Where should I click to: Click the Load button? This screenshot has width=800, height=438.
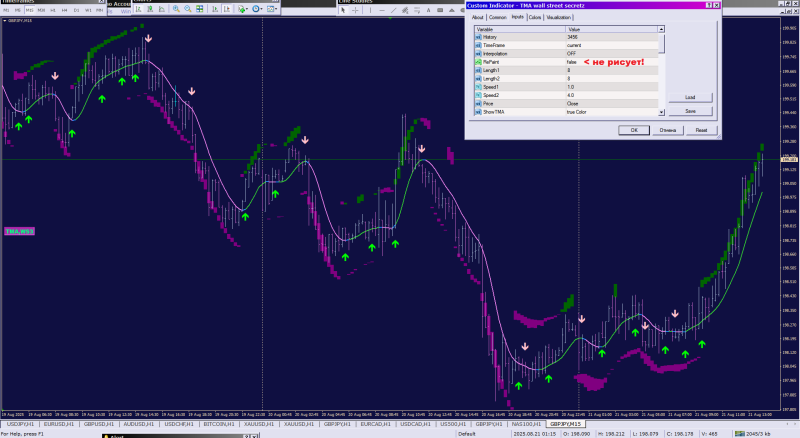(x=690, y=97)
